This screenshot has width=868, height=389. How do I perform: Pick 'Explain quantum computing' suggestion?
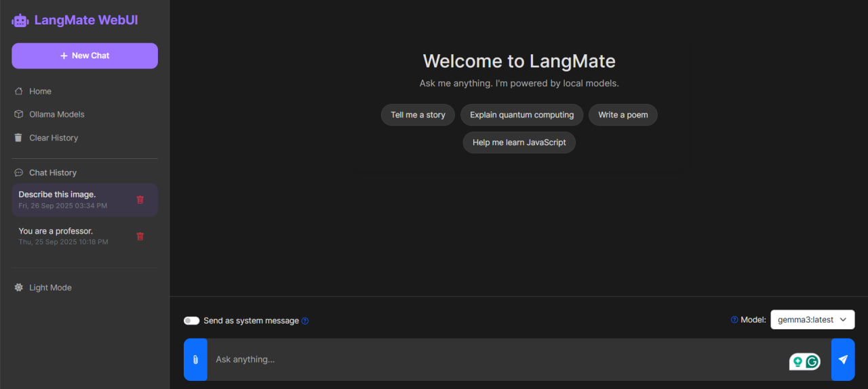(521, 115)
